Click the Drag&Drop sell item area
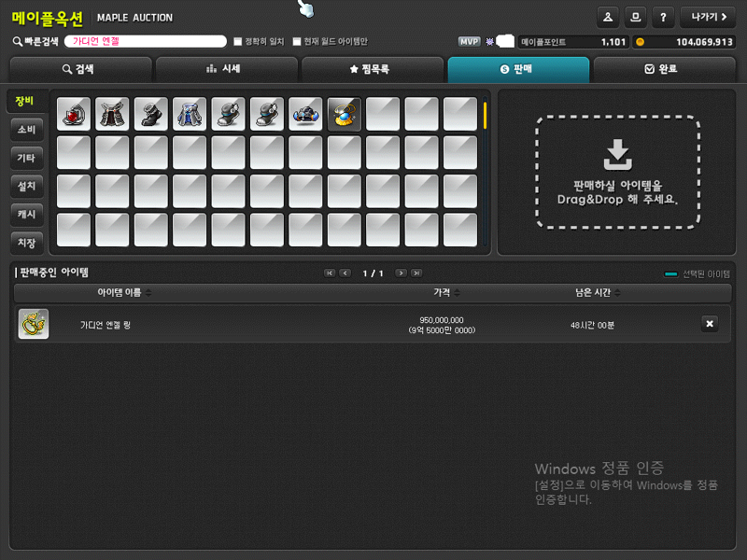 (618, 172)
